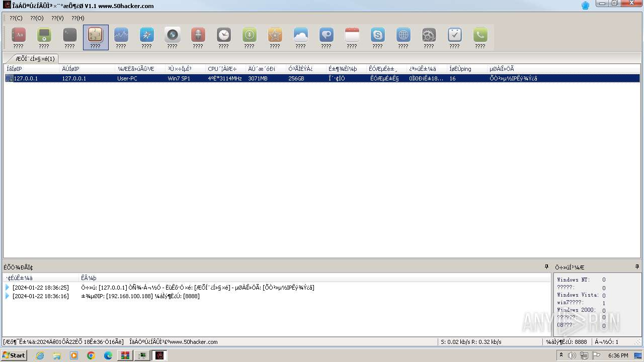Click the blue help icon in title bar

(585, 6)
